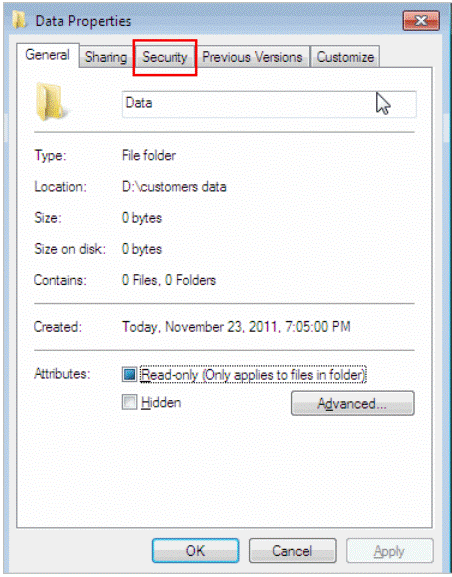Screen dimensions: 452x577
Task: Click the Hidden label text
Action: click(x=161, y=403)
